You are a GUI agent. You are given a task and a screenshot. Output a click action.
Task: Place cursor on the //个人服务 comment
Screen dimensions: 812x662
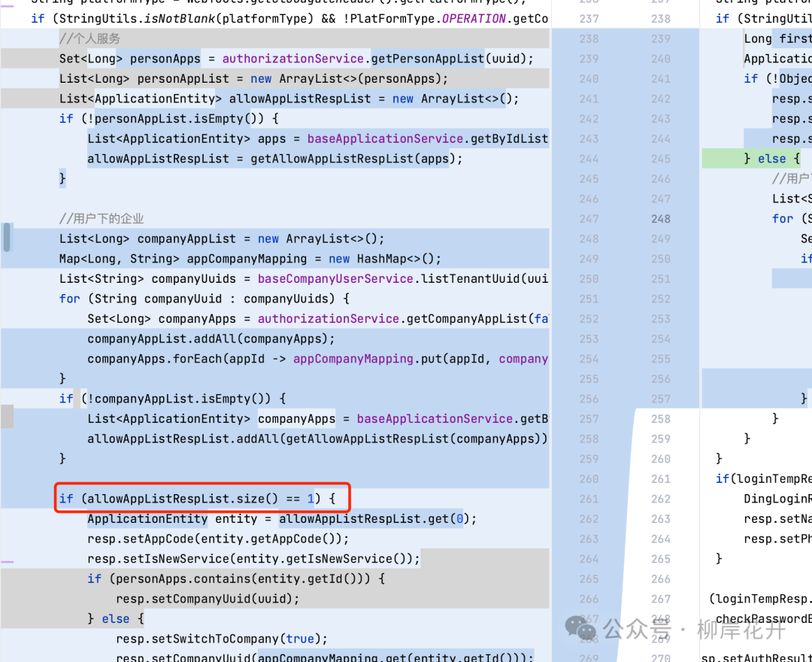[x=89, y=38]
